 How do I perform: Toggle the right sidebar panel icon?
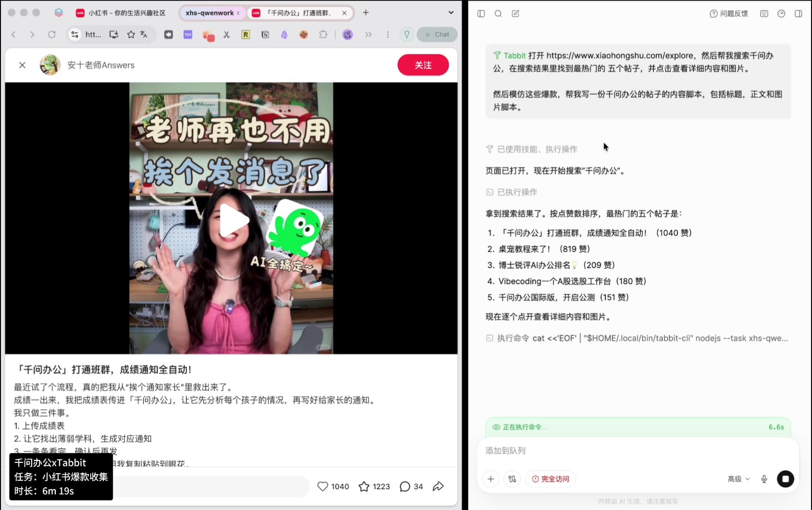(798, 14)
